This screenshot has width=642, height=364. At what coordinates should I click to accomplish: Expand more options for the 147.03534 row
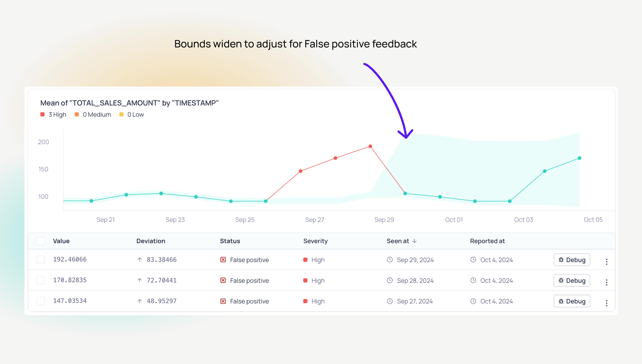[x=606, y=303]
